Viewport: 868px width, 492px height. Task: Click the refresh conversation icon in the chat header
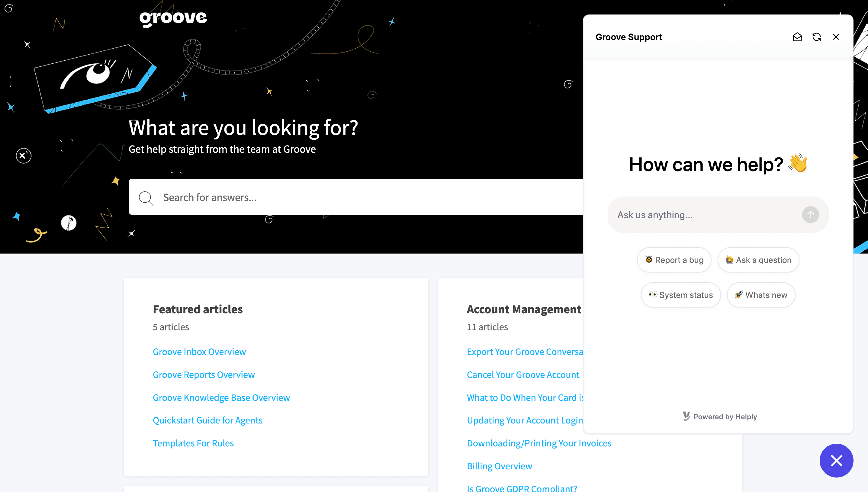(x=817, y=37)
